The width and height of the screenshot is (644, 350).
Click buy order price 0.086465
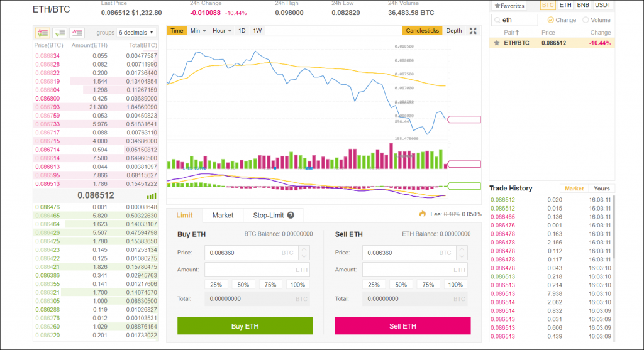coord(47,216)
